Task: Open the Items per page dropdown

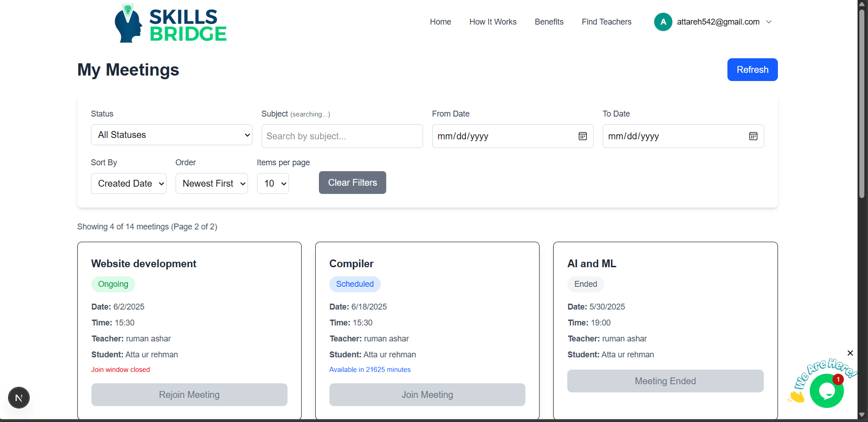Action: [x=273, y=183]
